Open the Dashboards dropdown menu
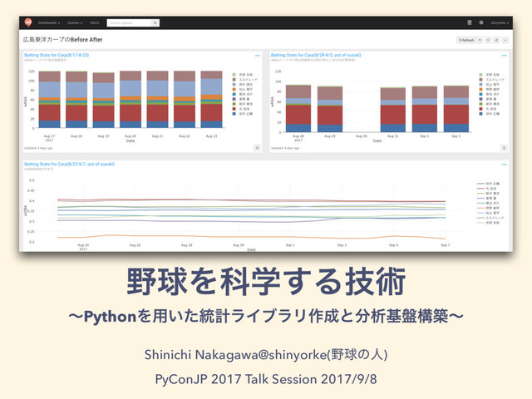Viewport: 532px width, 399px height. pos(49,22)
